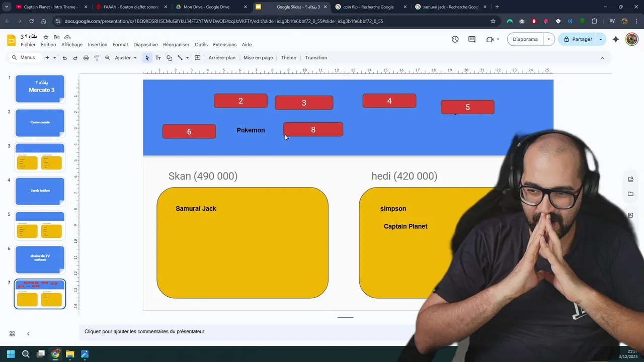Select the red box labeled 8

(313, 130)
